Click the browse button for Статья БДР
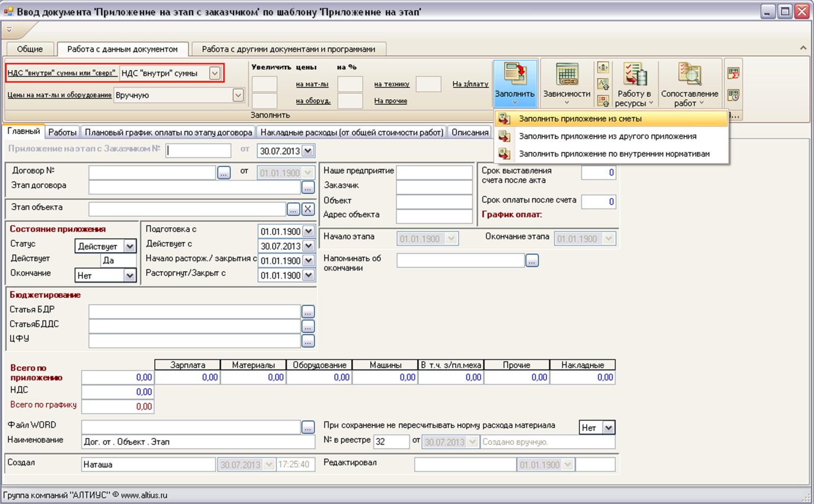The width and height of the screenshot is (814, 504). [x=308, y=311]
